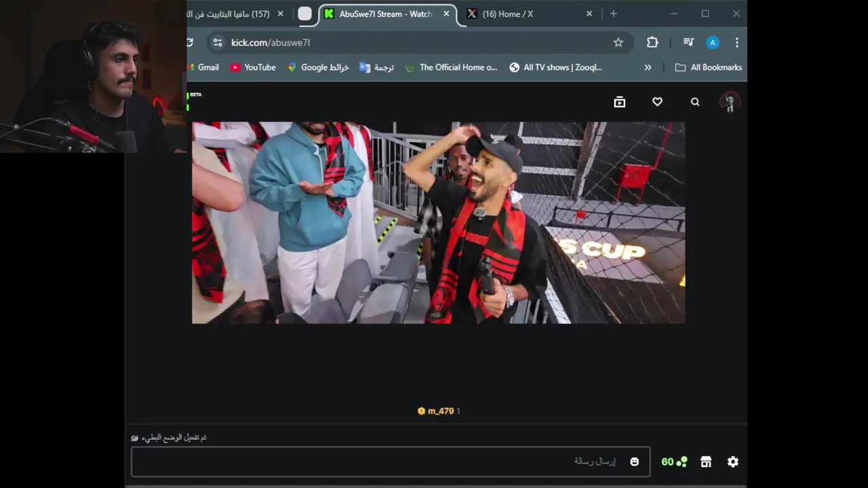Close the (16) Home / X tab
The width and height of the screenshot is (868, 488).
[x=589, y=14]
